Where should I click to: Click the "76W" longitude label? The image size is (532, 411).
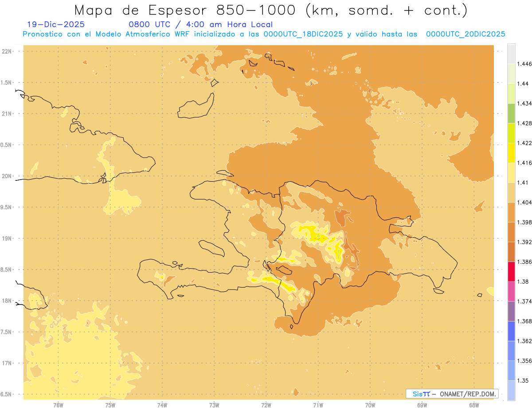(x=58, y=405)
